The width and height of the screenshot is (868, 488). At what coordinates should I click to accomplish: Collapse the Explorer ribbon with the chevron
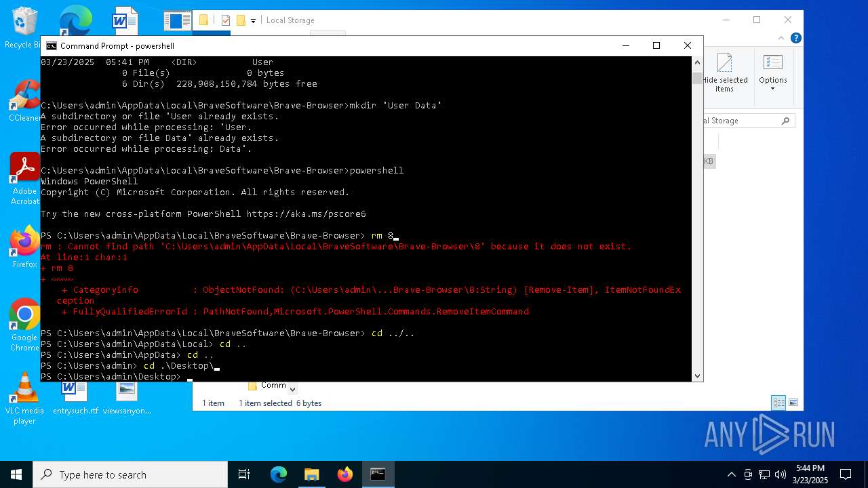click(x=782, y=39)
